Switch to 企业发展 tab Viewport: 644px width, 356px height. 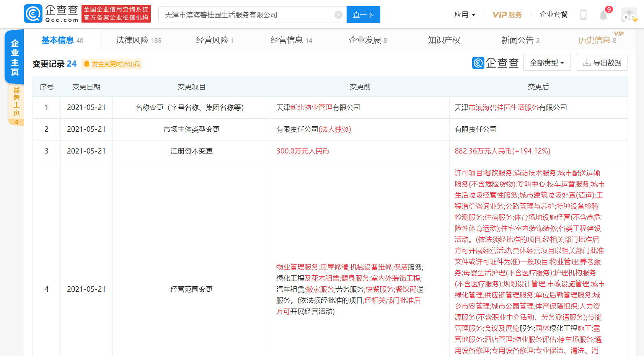[368, 40]
